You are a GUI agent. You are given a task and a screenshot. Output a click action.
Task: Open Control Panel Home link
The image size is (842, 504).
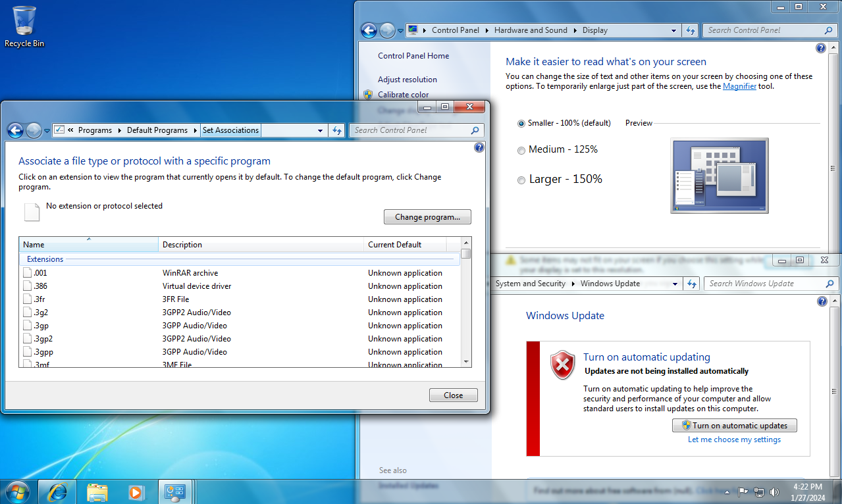tap(413, 56)
